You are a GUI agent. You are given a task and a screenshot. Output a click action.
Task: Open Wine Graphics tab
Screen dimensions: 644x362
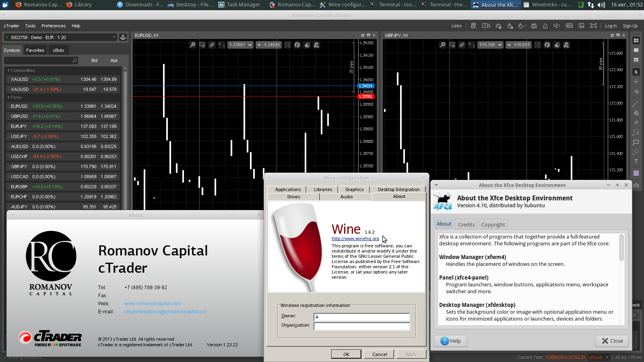(x=354, y=189)
